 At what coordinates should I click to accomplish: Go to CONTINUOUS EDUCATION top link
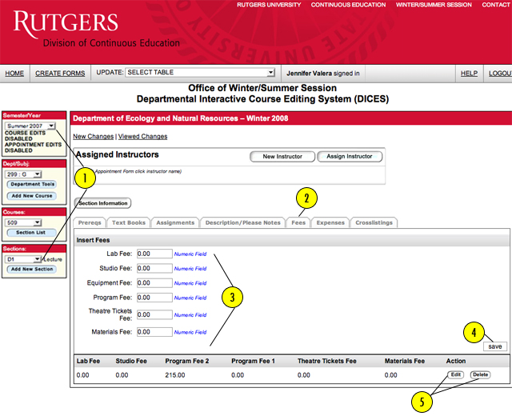coord(348,5)
